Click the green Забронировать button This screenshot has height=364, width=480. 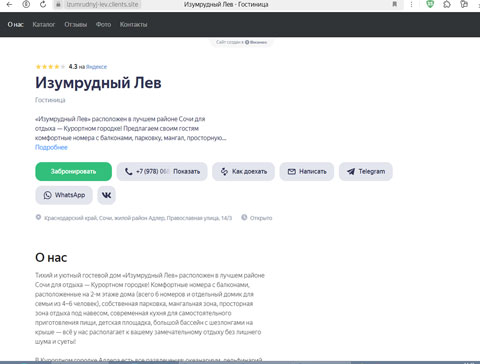click(x=73, y=171)
